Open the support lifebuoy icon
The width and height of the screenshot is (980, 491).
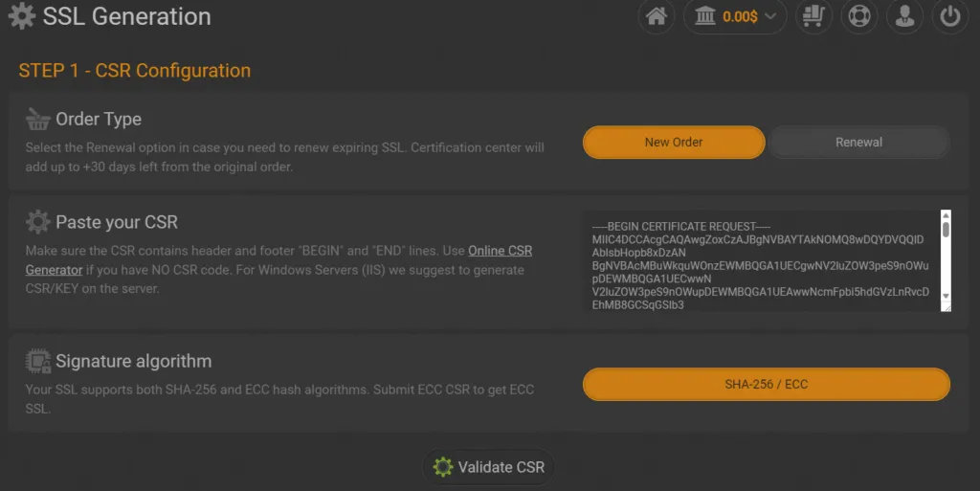point(858,16)
